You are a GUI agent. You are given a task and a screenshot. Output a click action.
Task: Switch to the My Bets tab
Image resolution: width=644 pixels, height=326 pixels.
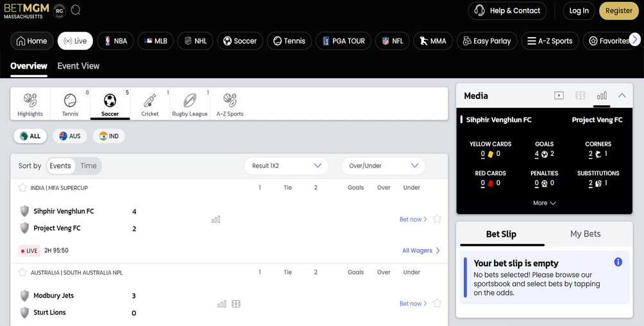tap(585, 234)
